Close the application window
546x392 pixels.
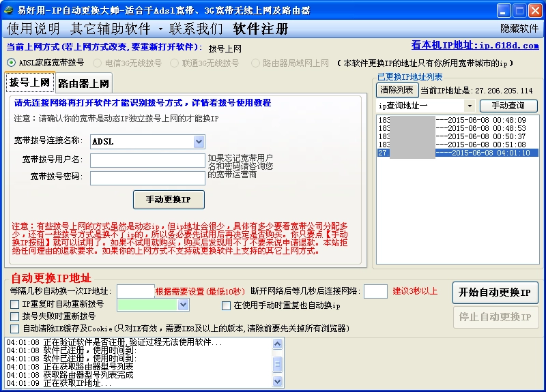[x=534, y=10]
